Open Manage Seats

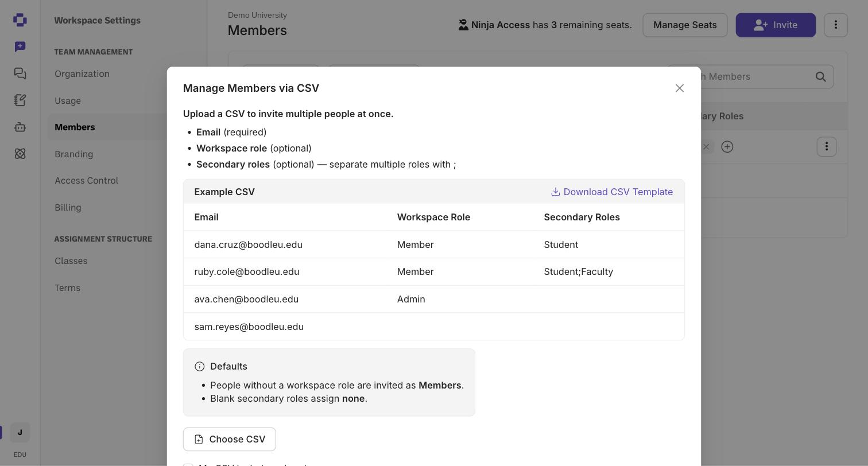(x=685, y=25)
